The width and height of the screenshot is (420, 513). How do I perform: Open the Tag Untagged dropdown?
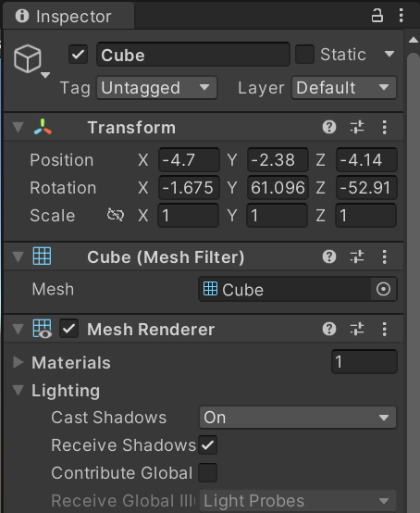coord(156,88)
